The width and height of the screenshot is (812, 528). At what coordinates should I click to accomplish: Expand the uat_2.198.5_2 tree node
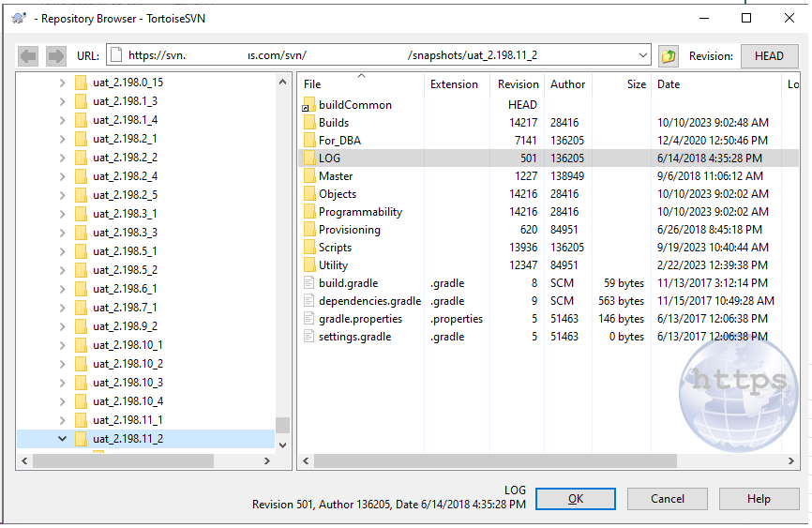(x=62, y=270)
